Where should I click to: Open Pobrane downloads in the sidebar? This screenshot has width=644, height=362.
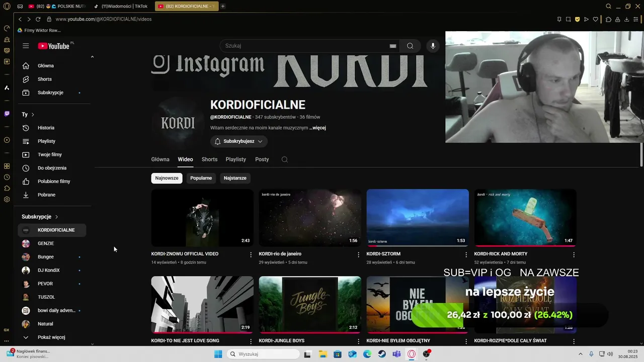click(52, 195)
